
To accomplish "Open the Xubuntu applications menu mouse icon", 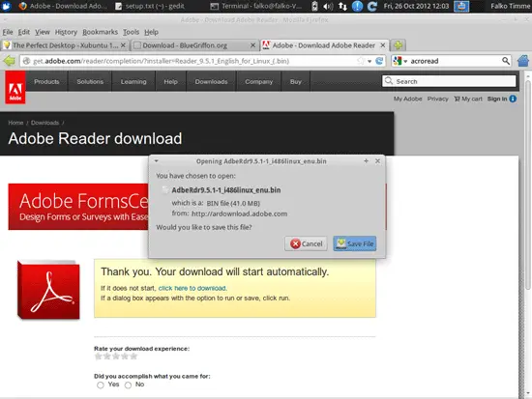I will [x=7, y=6].
